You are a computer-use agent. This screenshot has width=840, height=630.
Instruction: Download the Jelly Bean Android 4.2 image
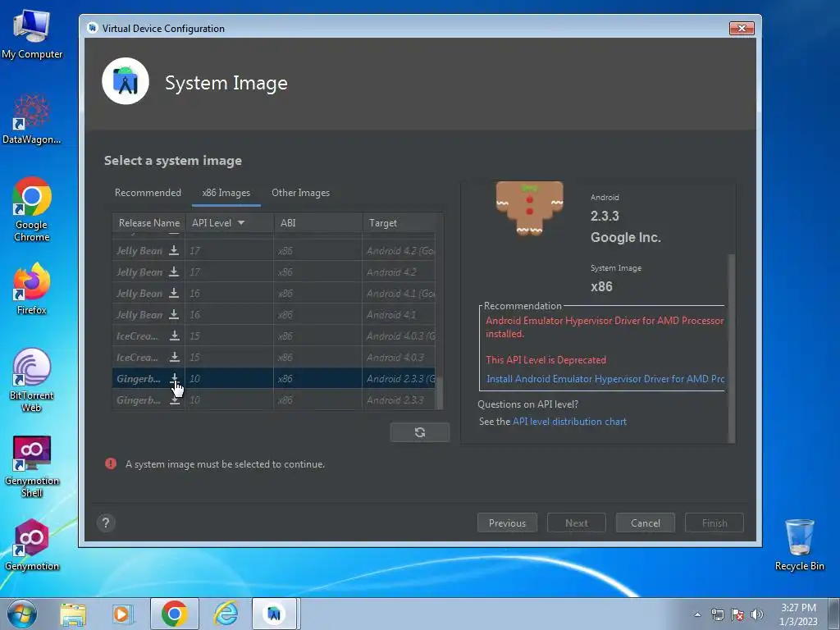[x=174, y=272]
